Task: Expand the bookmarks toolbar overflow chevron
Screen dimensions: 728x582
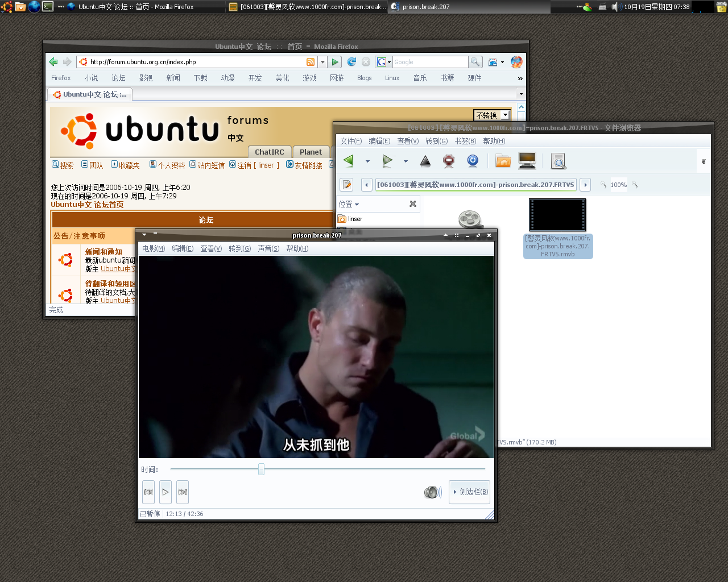Action: tap(520, 78)
